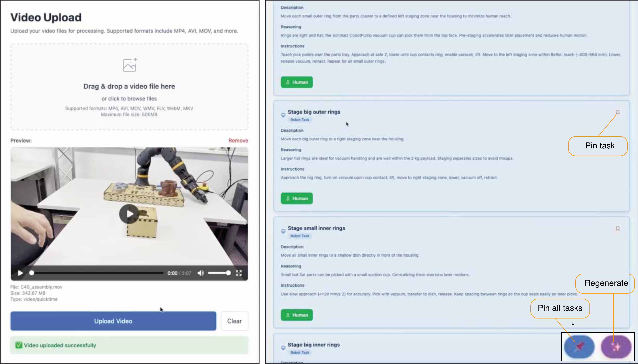Enter fullscreen video mode
Screen dimensions: 638x364
coord(239,273)
